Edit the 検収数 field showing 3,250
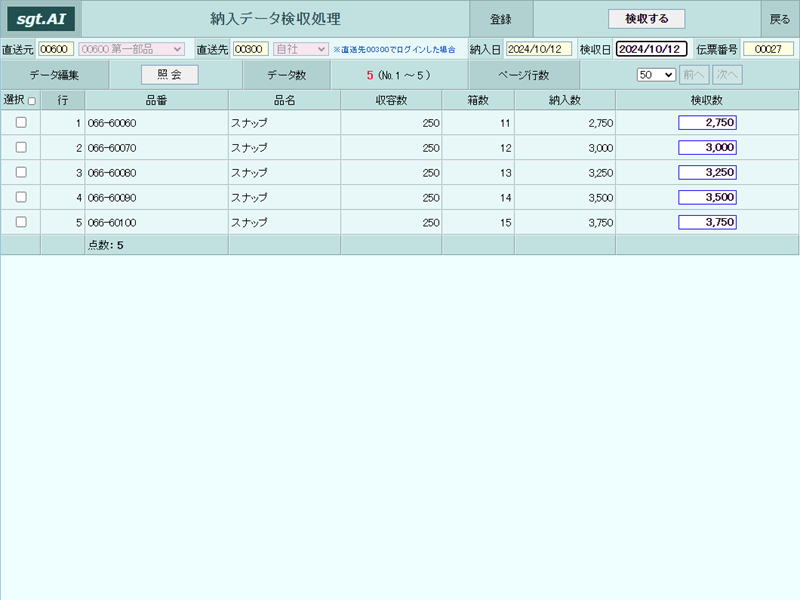The image size is (800, 600). [707, 172]
